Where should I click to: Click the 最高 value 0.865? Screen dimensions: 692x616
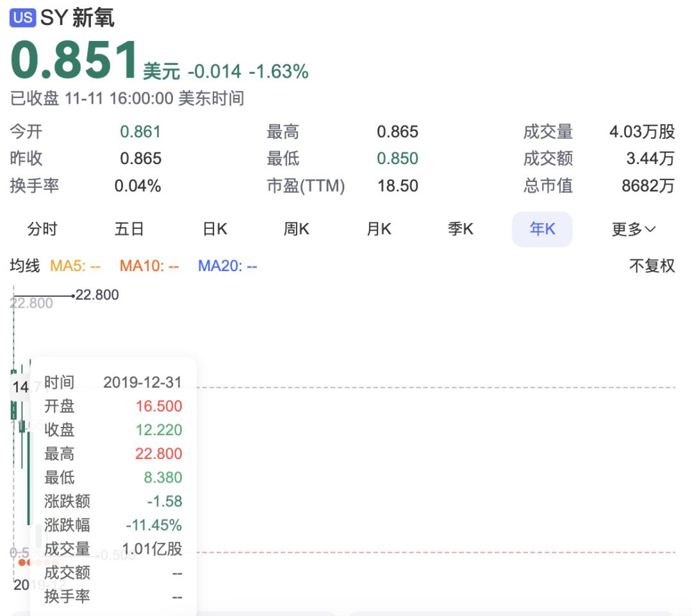click(397, 131)
